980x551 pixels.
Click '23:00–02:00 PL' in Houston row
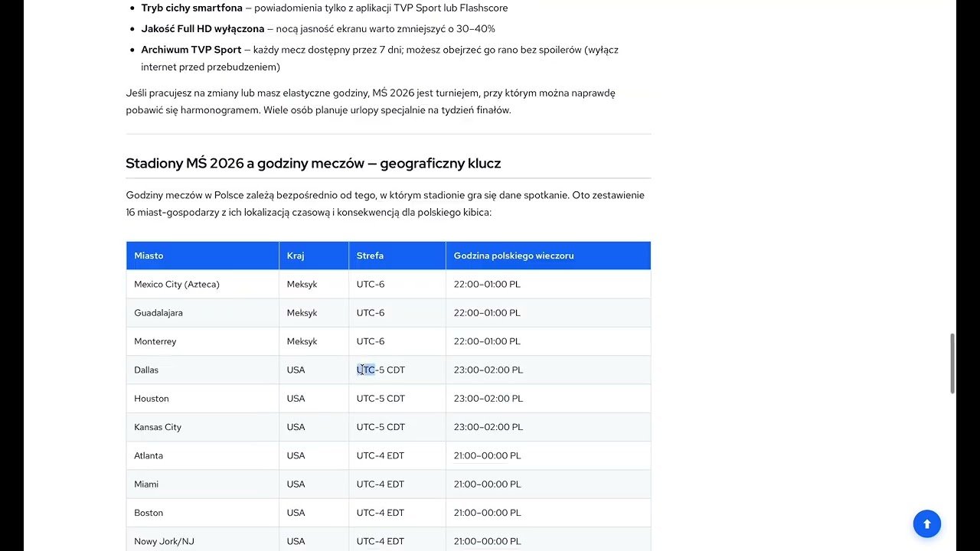tap(488, 399)
